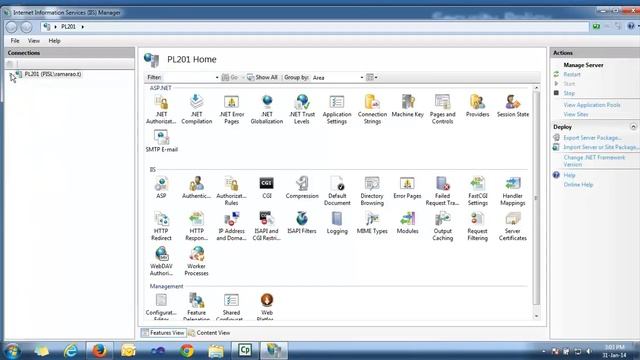This screenshot has width=640, height=360.
Task: Open HTTP Response Headers feature
Action: [196, 226]
